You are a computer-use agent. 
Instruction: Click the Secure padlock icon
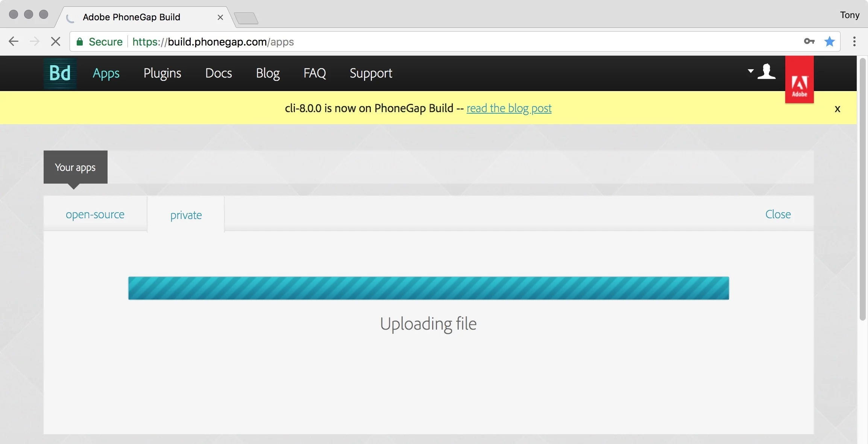[79, 42]
